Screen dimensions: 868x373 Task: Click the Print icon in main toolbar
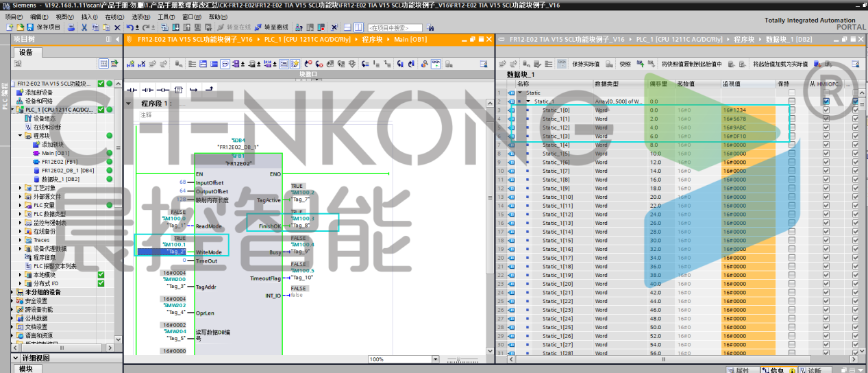[x=71, y=27]
